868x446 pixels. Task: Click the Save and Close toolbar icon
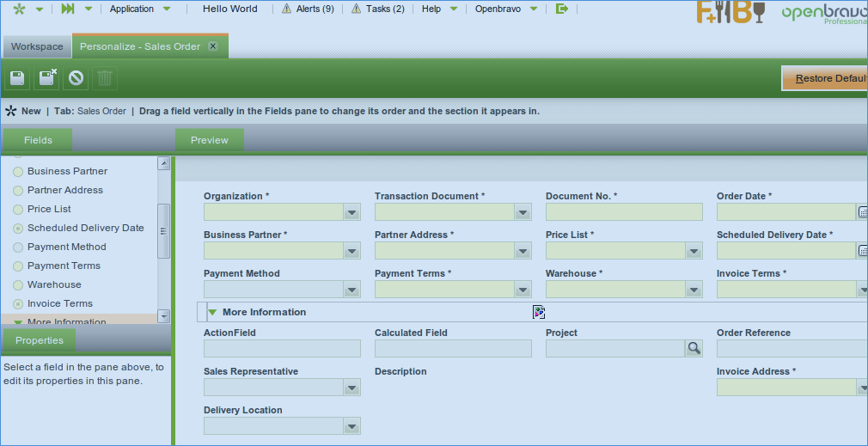[47, 78]
